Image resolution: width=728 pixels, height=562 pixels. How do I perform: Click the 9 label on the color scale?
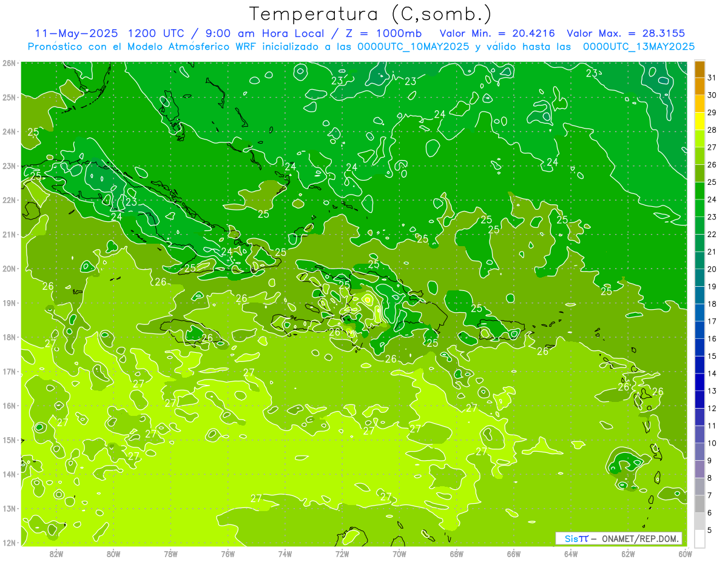click(710, 460)
